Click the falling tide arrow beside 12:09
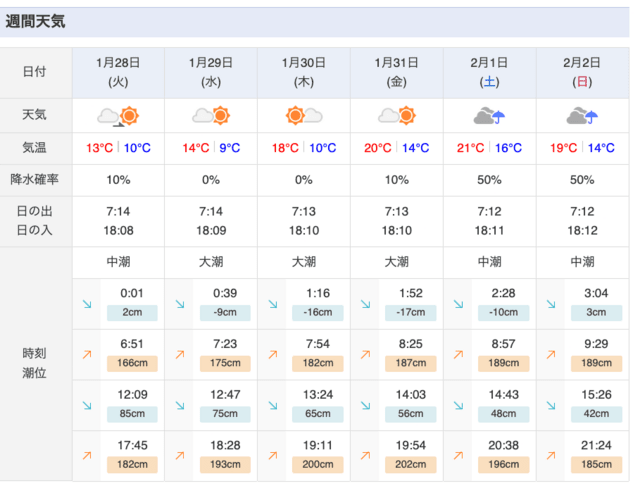This screenshot has height=486, width=640. tap(87, 406)
